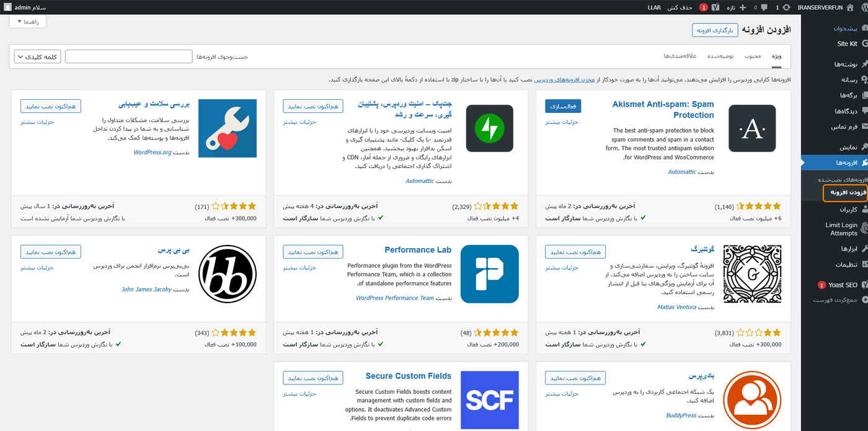The height and width of the screenshot is (431, 868).
Task: Click the Akismet Anti-spam plugin icon
Action: [x=751, y=128]
